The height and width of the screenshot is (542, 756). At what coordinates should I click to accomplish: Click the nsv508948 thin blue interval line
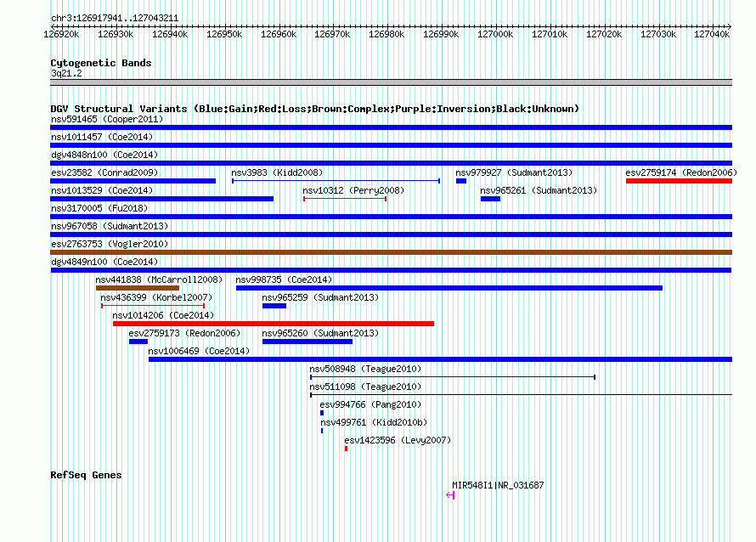pyautogui.click(x=453, y=377)
